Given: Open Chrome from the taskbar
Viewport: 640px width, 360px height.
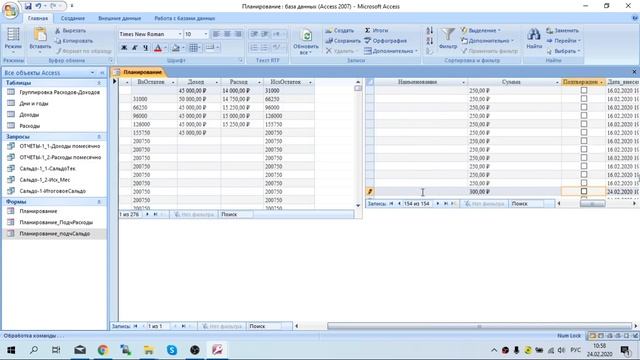Looking at the screenshot, I should [x=103, y=350].
